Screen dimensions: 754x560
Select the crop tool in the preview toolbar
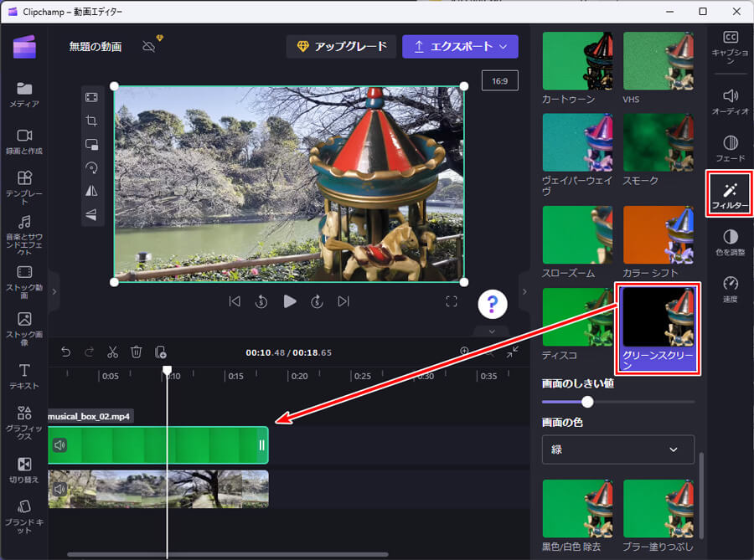[92, 121]
